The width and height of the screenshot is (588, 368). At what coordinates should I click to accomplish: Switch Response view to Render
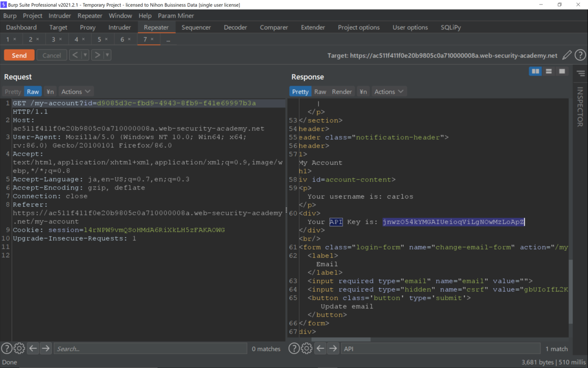point(342,92)
